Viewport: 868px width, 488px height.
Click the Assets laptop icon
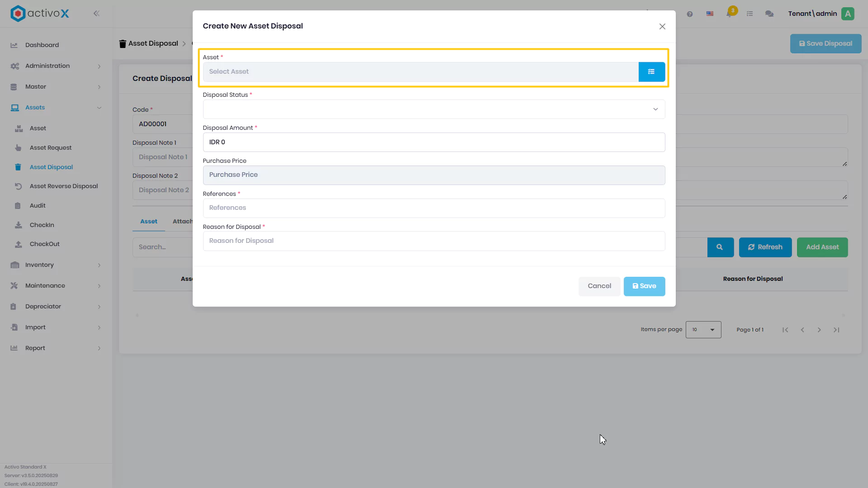(15, 108)
